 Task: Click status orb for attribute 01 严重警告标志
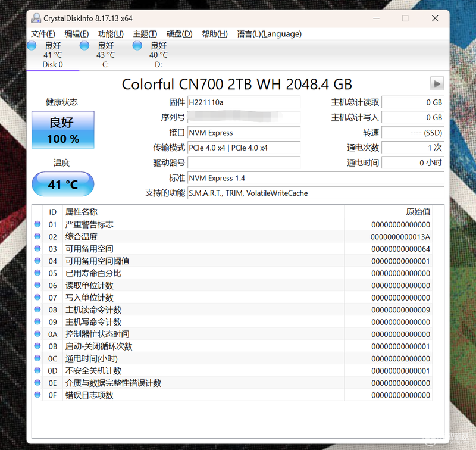click(x=37, y=224)
